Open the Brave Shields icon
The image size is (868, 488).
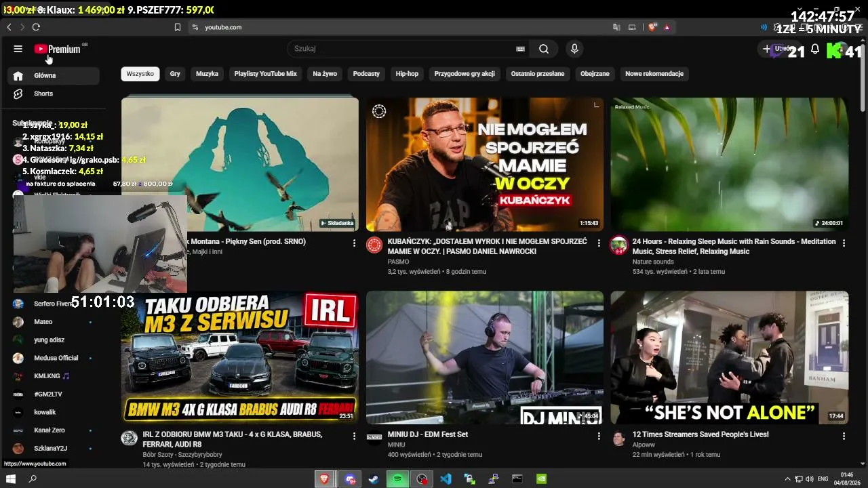[652, 27]
